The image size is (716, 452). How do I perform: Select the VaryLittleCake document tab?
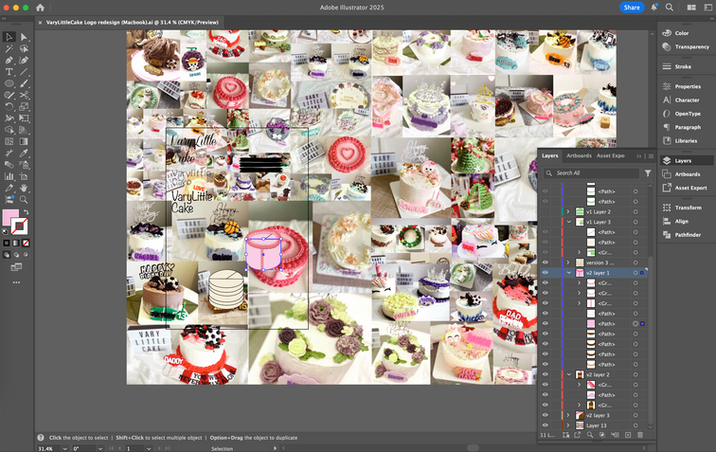pyautogui.click(x=132, y=22)
